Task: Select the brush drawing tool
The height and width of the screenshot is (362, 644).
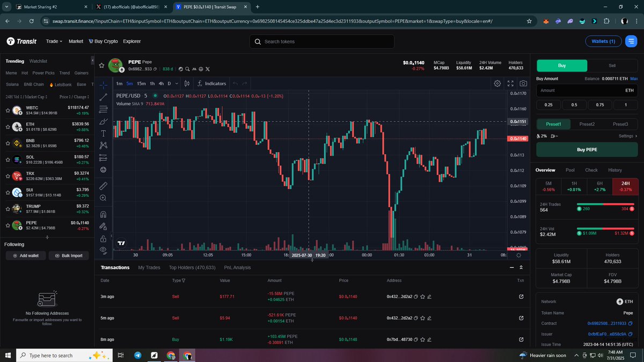Action: click(103, 121)
